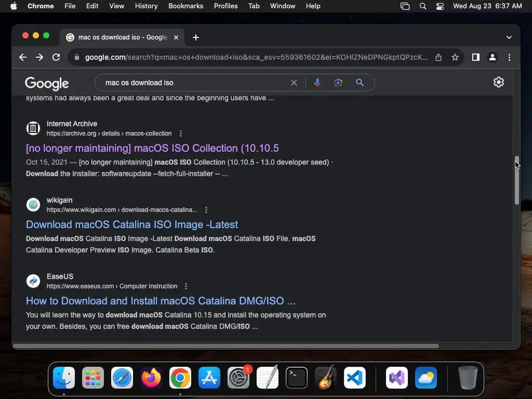Open Control Center in the menu bar
532x399 pixels.
pos(440,6)
